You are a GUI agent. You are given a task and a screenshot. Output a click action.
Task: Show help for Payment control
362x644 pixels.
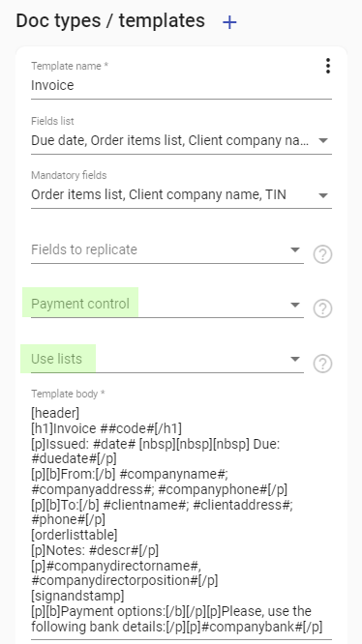point(322,308)
